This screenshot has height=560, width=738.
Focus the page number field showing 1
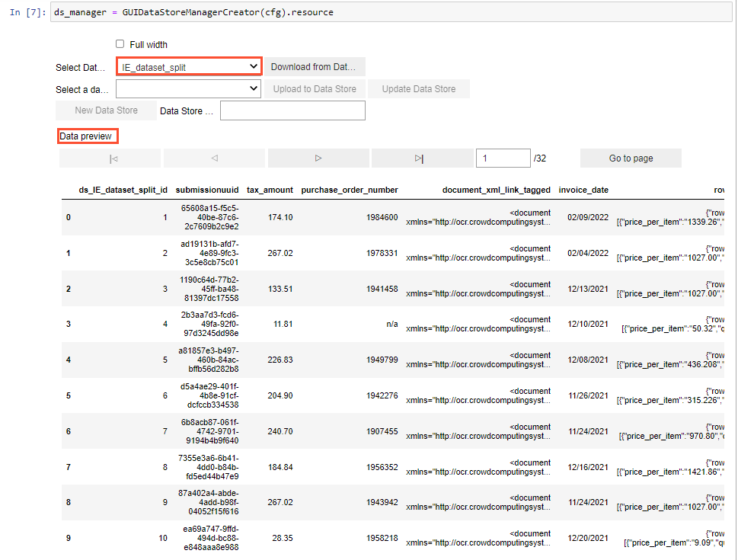pyautogui.click(x=503, y=158)
